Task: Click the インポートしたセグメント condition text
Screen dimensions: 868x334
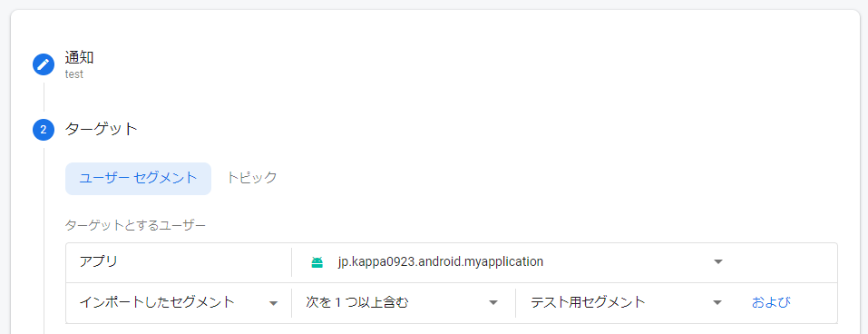Action: click(157, 302)
